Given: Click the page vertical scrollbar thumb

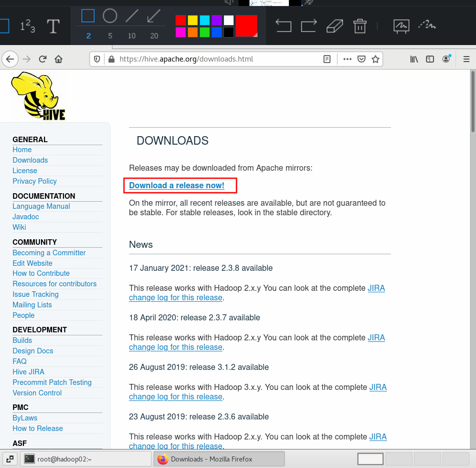Looking at the screenshot, I should coord(472,101).
